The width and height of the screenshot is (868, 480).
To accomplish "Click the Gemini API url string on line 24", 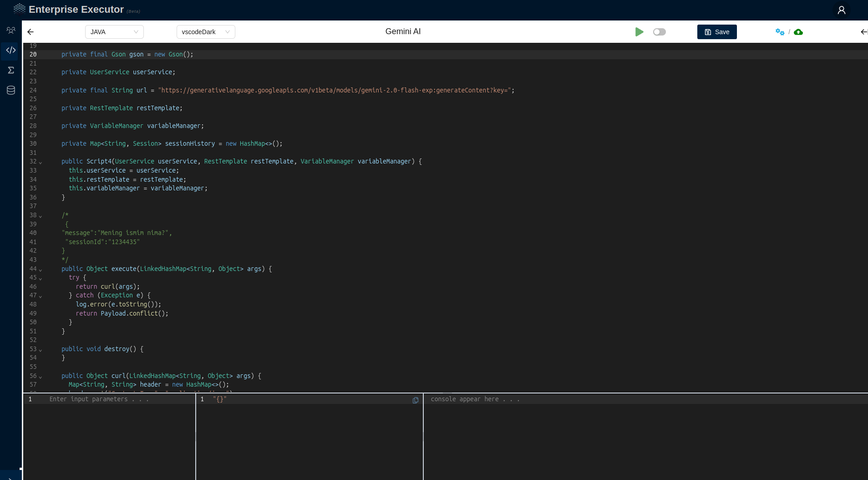I will (335, 90).
